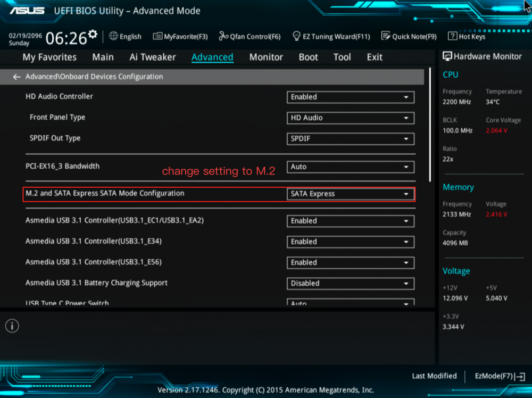This screenshot has width=532, height=398.
Task: Click the globe language icon
Action: tap(113, 36)
